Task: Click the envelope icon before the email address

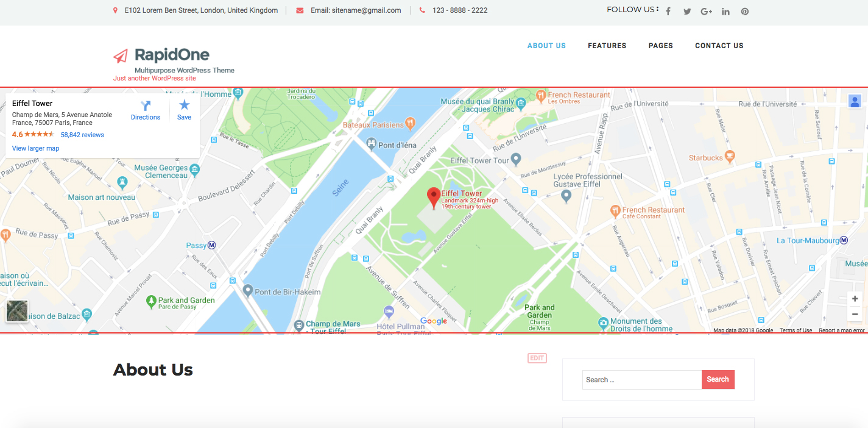Action: click(x=300, y=10)
